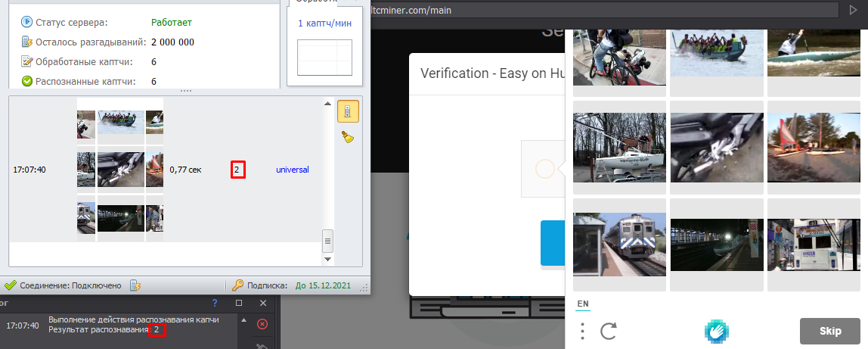868x349 pixels.
Task: Select the white bus captcha image
Action: click(814, 245)
